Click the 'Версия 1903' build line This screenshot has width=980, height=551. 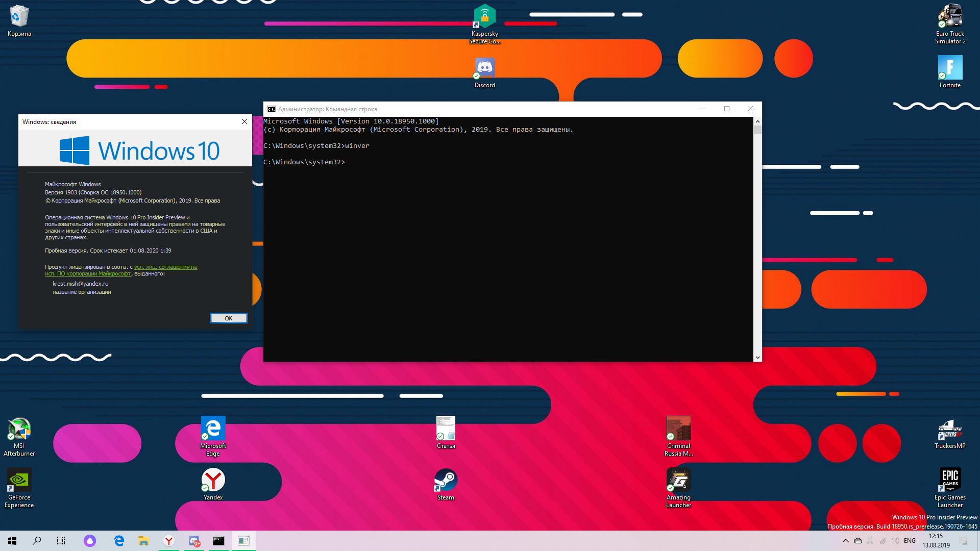[x=93, y=192]
